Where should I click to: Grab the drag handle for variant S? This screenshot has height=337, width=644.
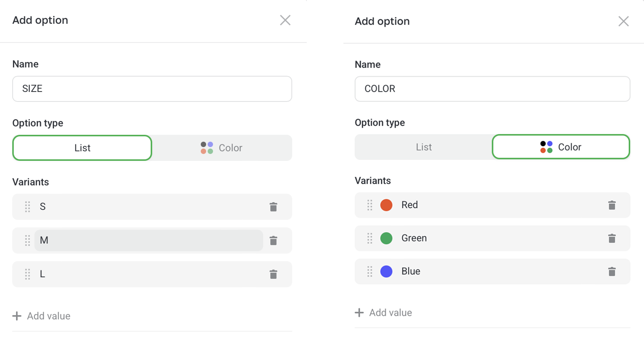point(28,207)
